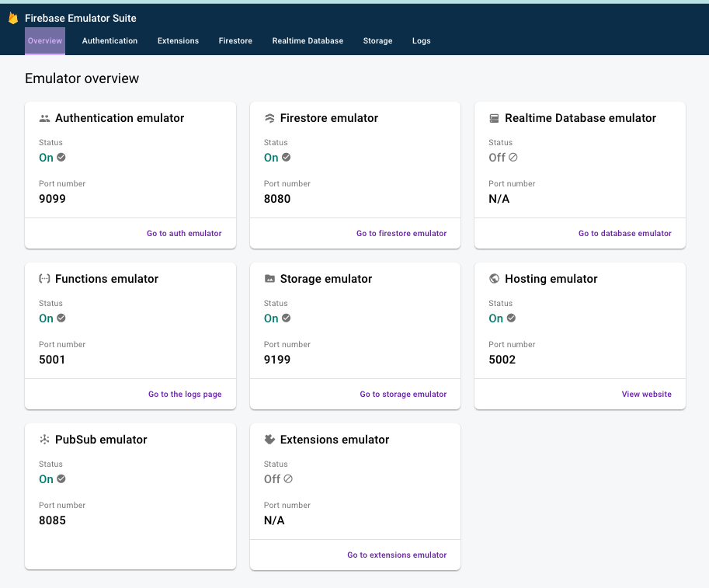Open the Logs tab
Viewport: 709px width, 588px height.
tap(422, 40)
